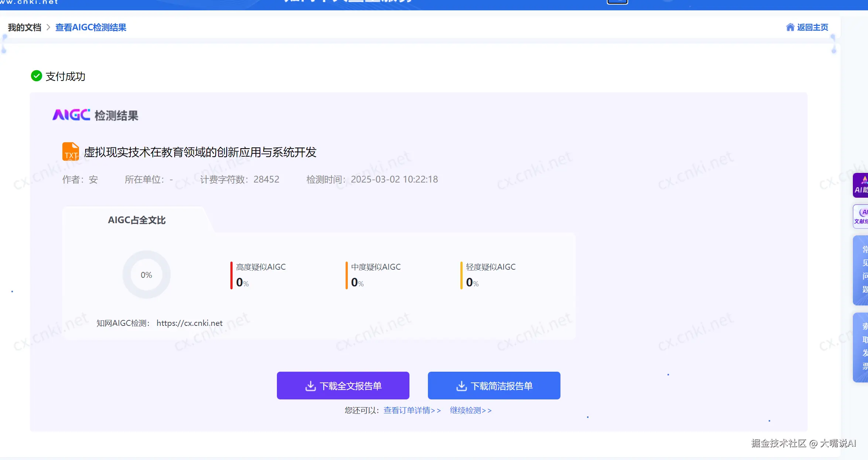Click download icon on 下载简洁报告单 button
868x460 pixels.
coord(462,386)
